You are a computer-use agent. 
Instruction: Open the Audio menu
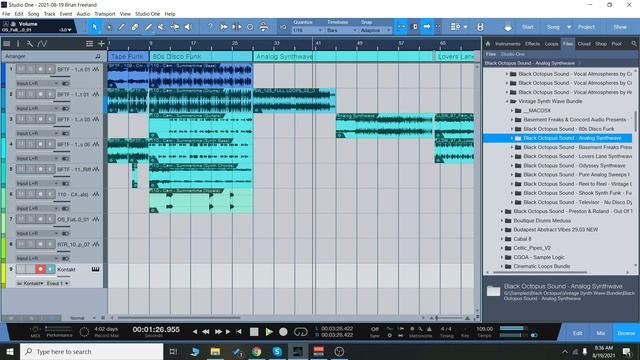pos(83,14)
